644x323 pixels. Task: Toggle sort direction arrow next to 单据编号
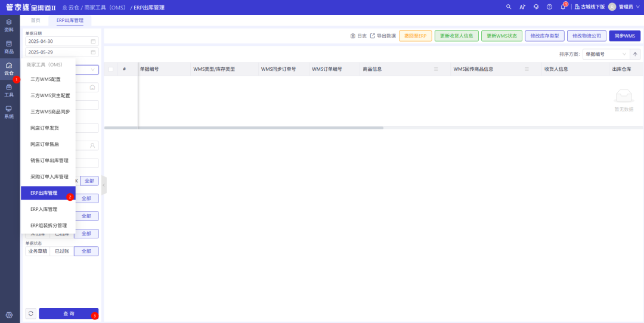click(636, 54)
